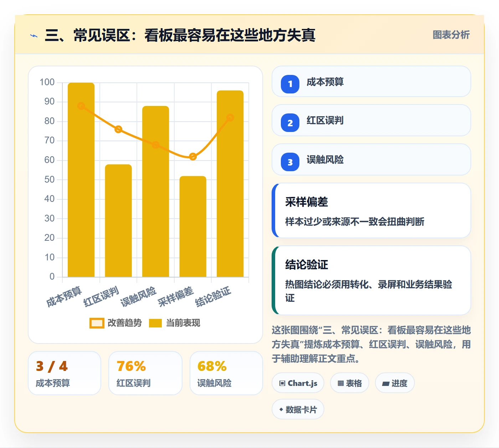
Task: Open the Chart.js tag
Action: (298, 383)
